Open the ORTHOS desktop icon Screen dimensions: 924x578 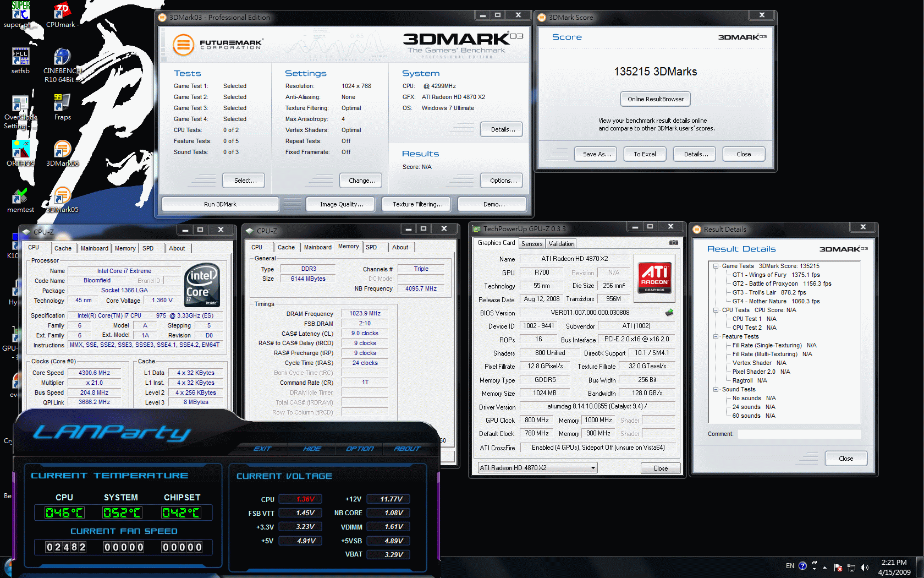point(20,154)
